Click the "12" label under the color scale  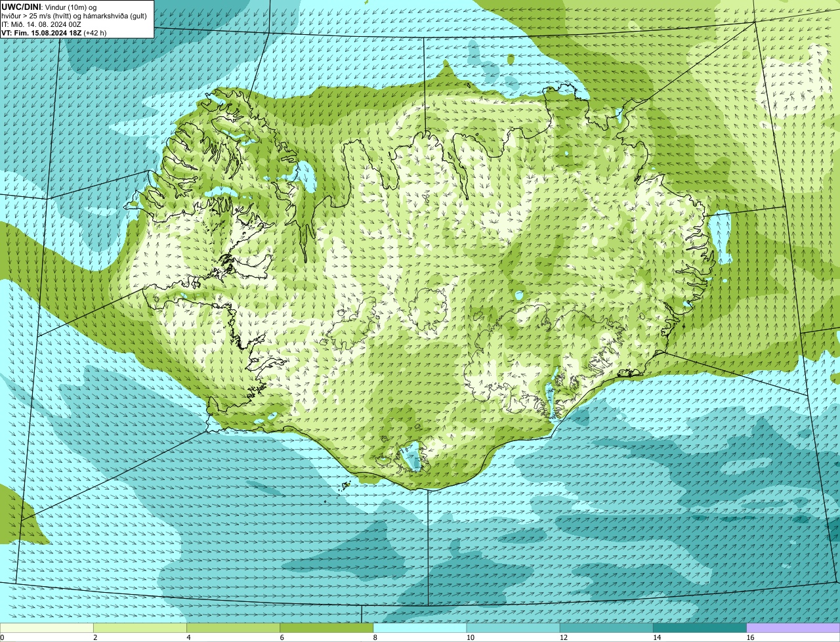click(x=564, y=637)
